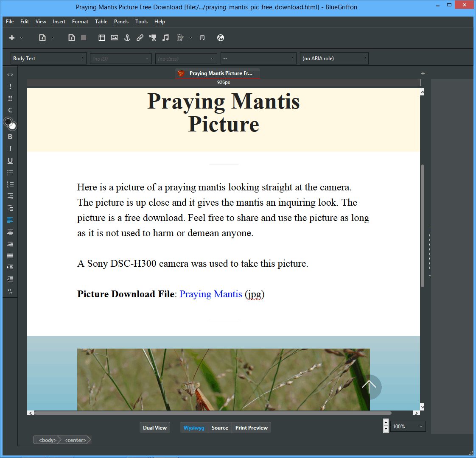Open the Body Text paragraph format dropdown

click(x=48, y=58)
